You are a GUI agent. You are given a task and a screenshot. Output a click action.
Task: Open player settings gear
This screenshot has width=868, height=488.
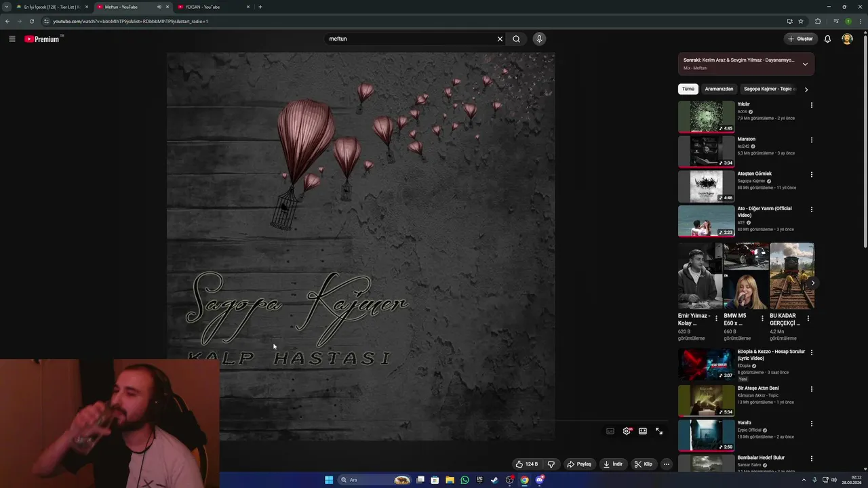tap(627, 431)
